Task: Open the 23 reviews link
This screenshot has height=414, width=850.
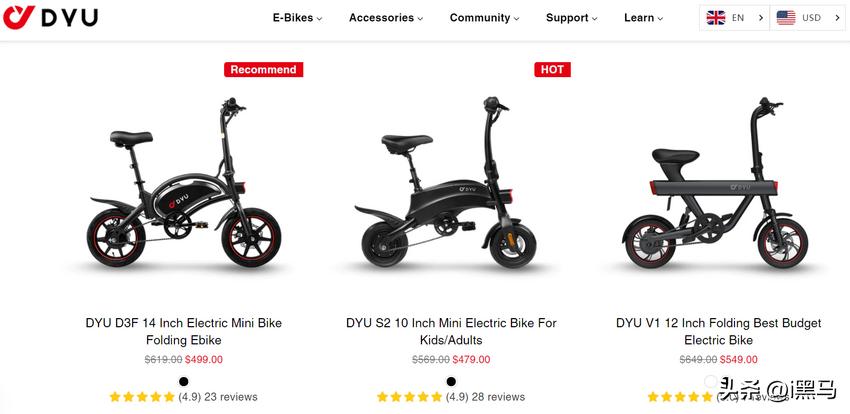Action: (231, 397)
